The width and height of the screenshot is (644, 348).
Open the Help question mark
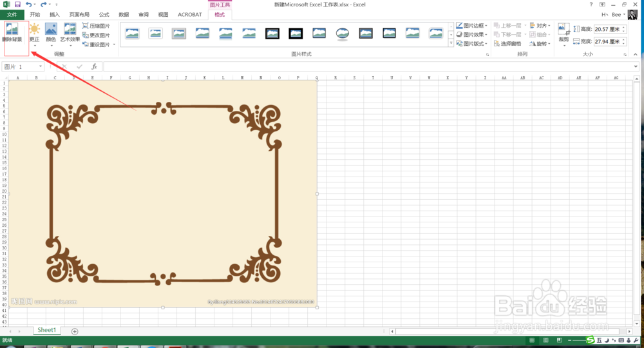click(591, 5)
